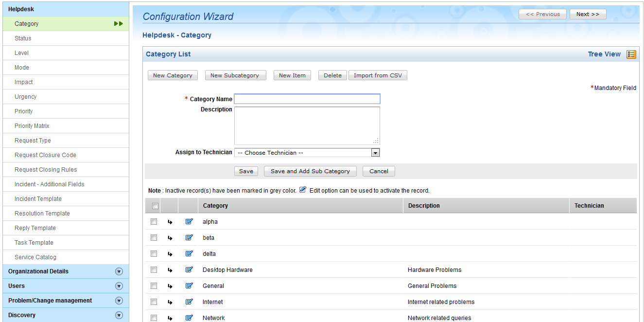Viewport: 644px width, 322px height.
Task: Click the edit pencil icon in the note
Action: click(303, 190)
